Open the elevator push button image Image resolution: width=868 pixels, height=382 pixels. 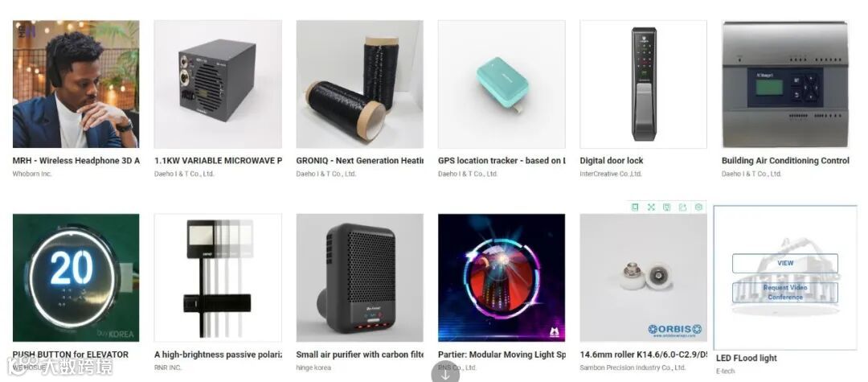[76, 278]
